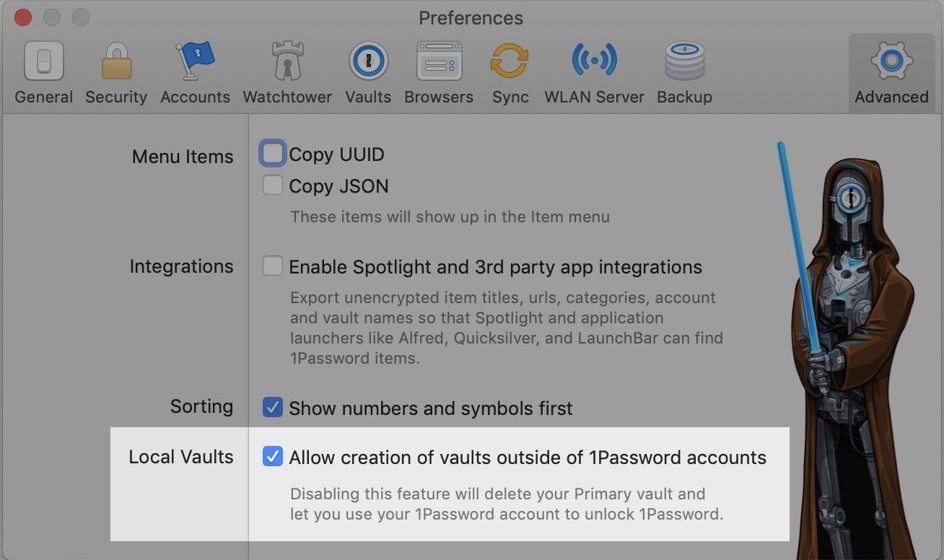This screenshot has width=944, height=560.
Task: Click the Allow creation of vaults label text
Action: coord(527,458)
